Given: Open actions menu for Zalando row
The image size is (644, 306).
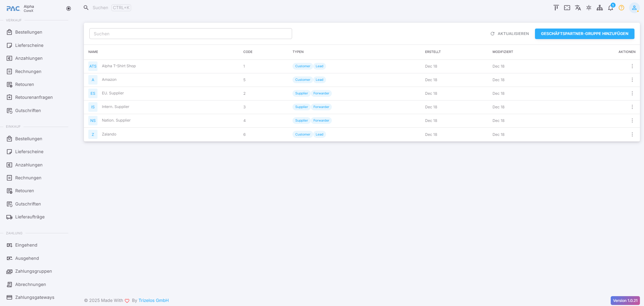Looking at the screenshot, I should point(632,134).
